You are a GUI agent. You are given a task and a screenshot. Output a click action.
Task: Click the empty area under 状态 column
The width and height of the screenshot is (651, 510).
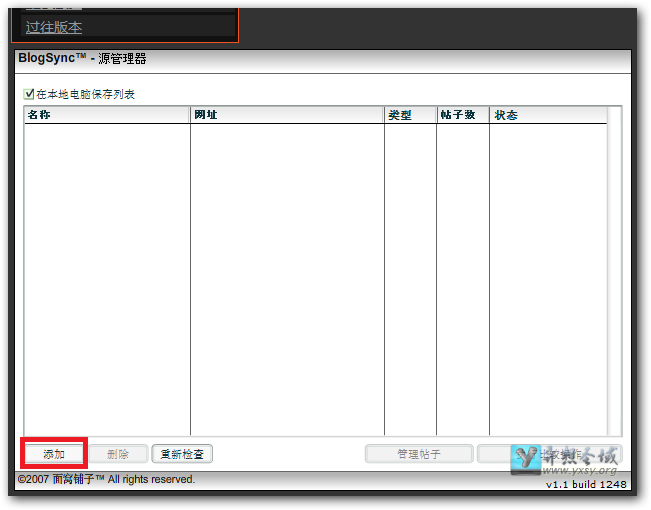547,280
